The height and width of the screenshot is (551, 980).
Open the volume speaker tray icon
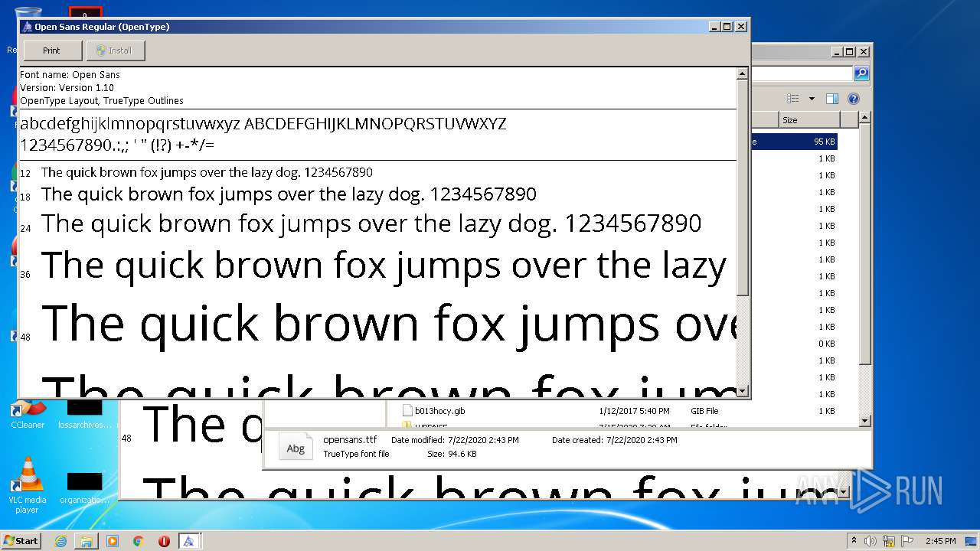[x=871, y=541]
